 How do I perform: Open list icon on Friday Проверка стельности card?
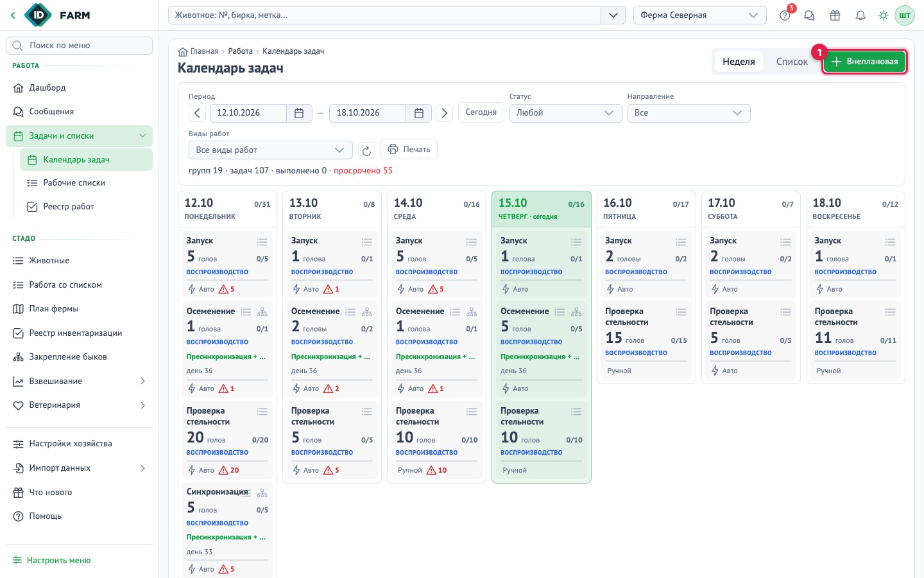click(x=681, y=312)
